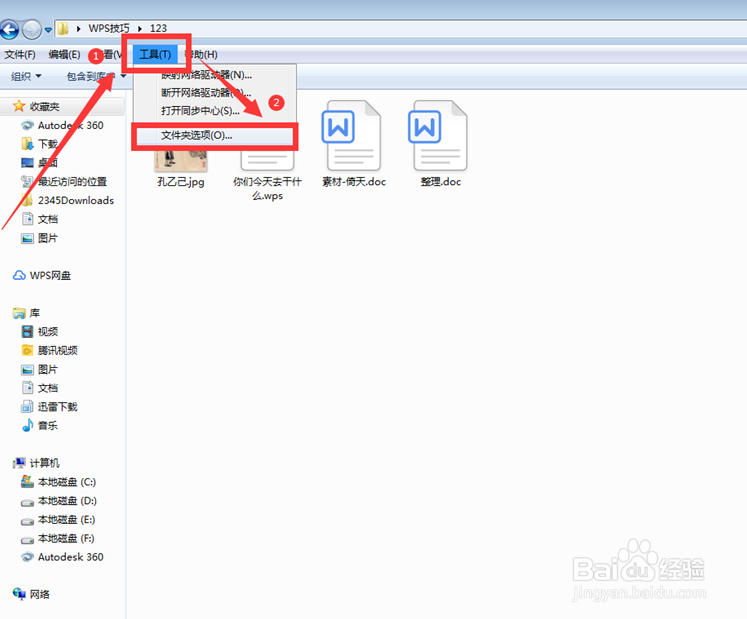Screen dimensions: 747x619
Task: Select the 库 libraries node
Action: pyautogui.click(x=26, y=313)
